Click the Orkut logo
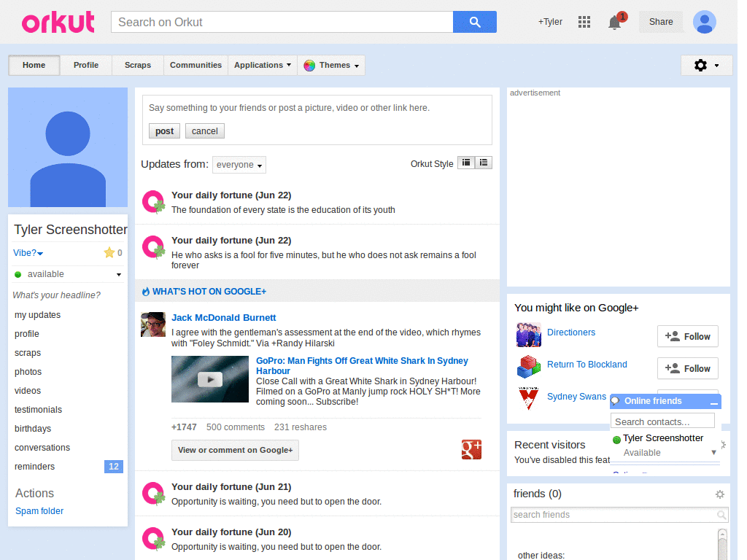This screenshot has width=747, height=560. coord(58,22)
